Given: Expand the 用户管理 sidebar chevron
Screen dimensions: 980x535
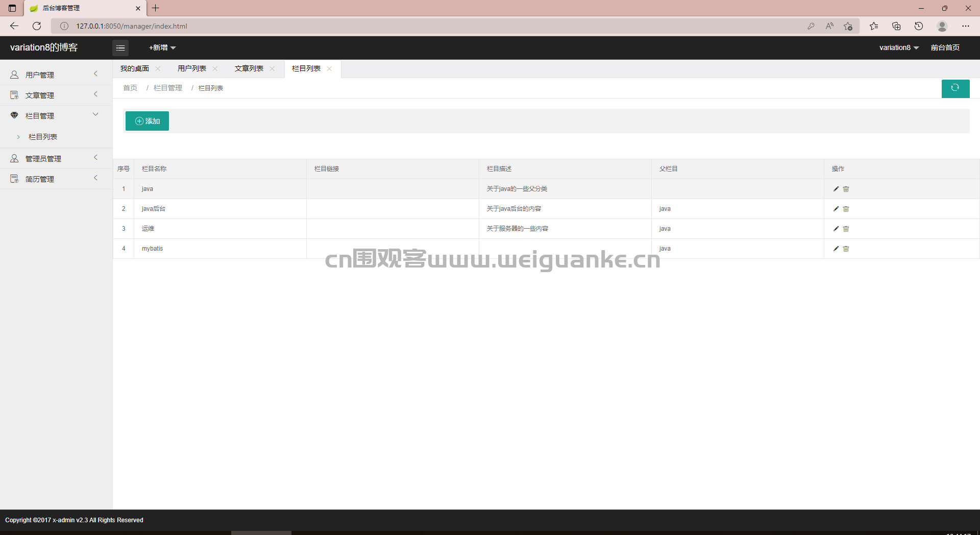Looking at the screenshot, I should point(95,74).
